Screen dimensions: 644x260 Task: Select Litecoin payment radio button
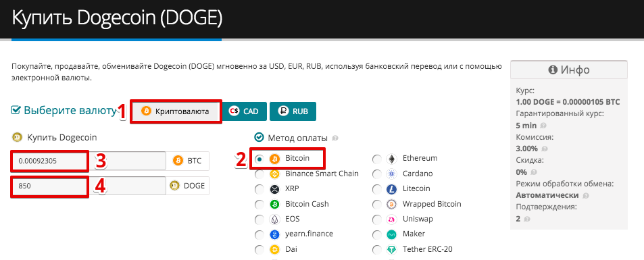tap(377, 189)
